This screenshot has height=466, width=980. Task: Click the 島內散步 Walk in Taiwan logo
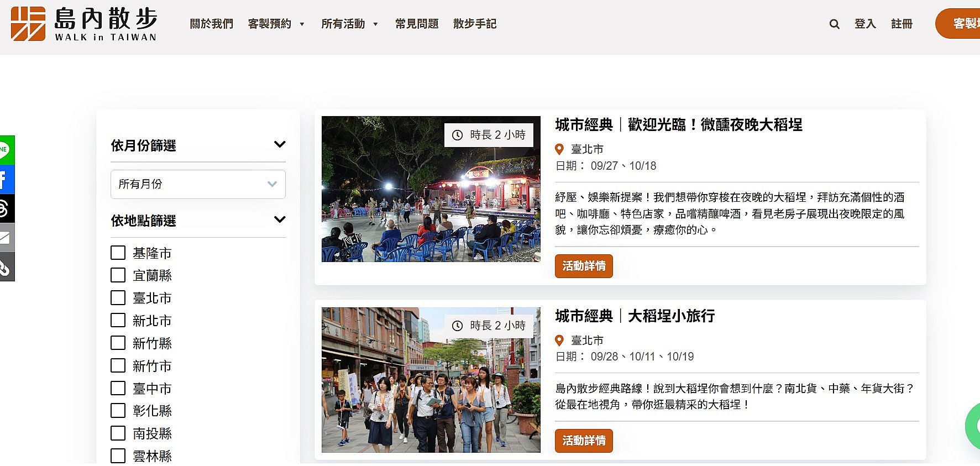point(84,24)
